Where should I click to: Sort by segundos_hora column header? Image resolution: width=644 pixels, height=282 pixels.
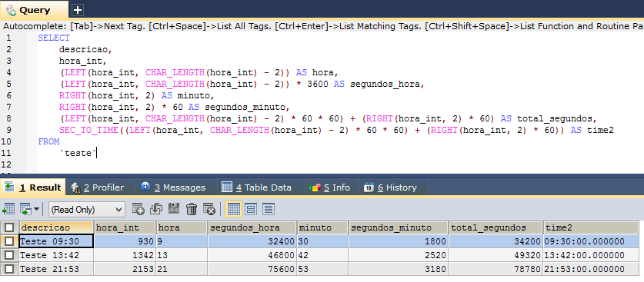(x=252, y=227)
